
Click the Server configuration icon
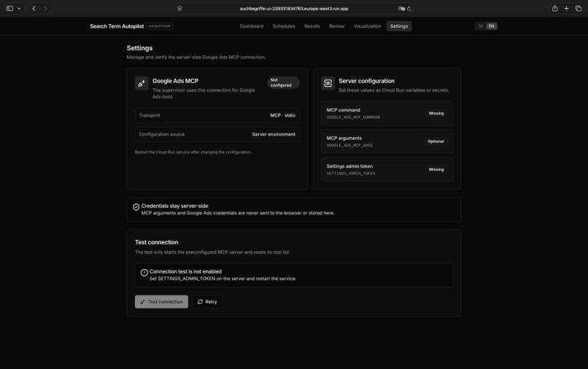[x=328, y=83]
